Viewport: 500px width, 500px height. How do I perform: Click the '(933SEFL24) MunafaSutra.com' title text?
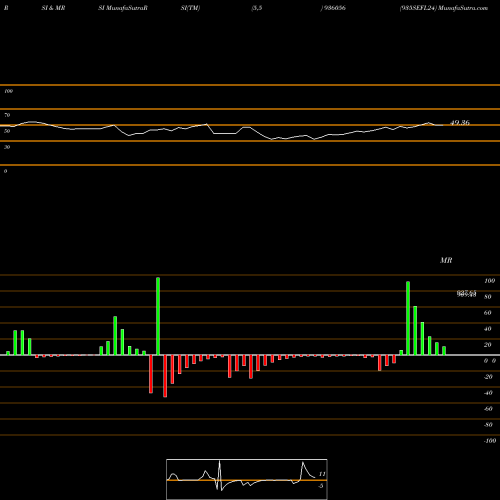coord(444,8)
